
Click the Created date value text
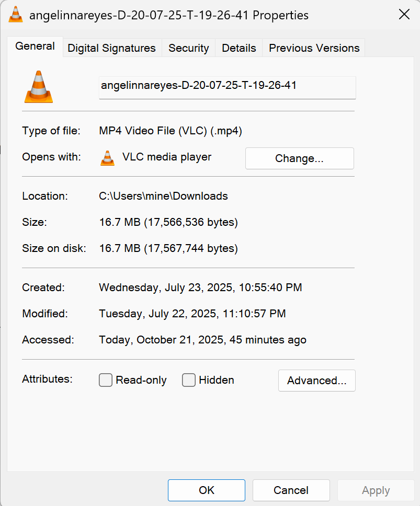coord(200,287)
